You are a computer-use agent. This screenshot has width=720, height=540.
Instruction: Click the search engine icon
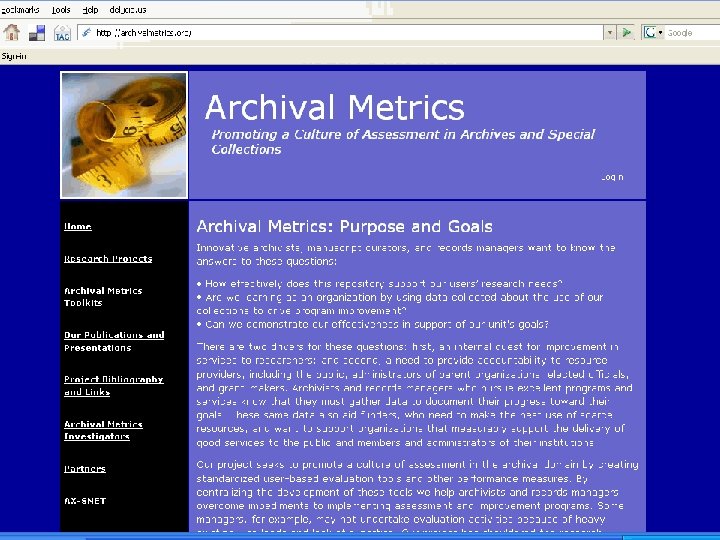point(650,33)
